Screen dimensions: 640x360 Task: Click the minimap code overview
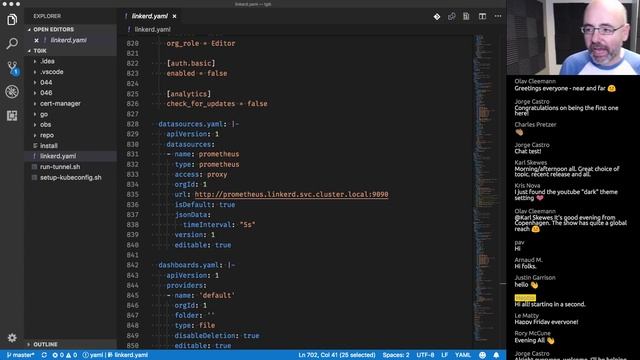click(x=486, y=188)
